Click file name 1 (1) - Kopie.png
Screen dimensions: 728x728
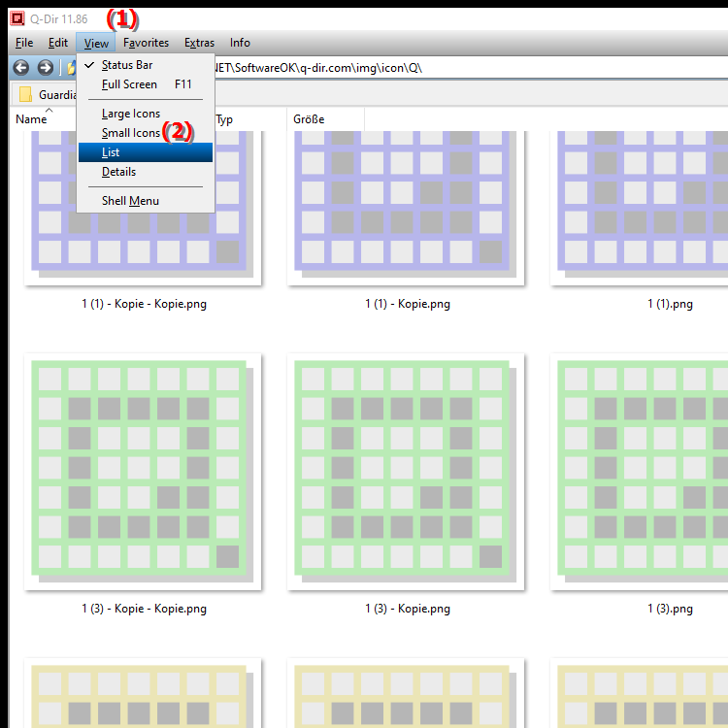[408, 304]
